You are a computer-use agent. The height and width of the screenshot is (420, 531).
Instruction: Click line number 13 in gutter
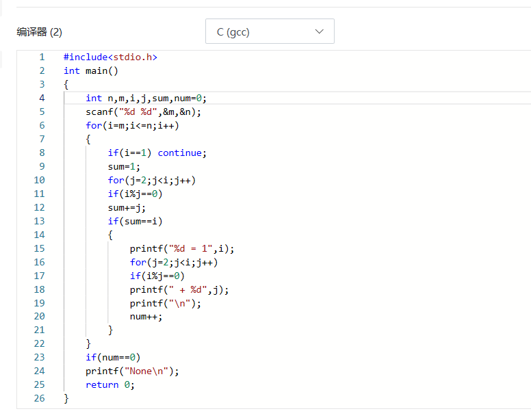[x=39, y=221]
